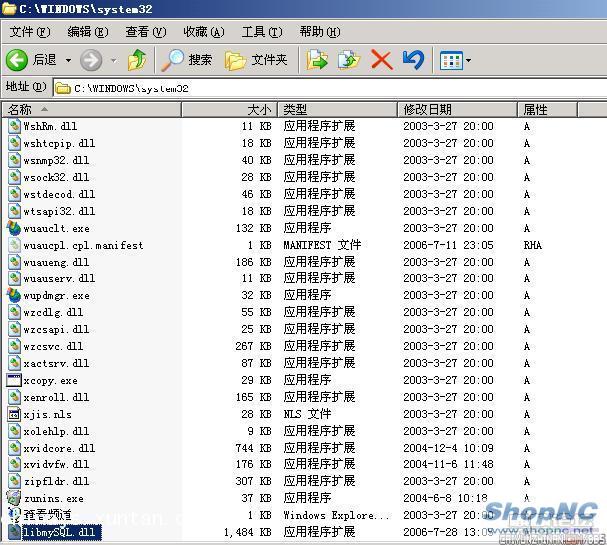Screen dimensions: 607x545
Task: Select the wsnmp32.dll file icon
Action: 14,160
